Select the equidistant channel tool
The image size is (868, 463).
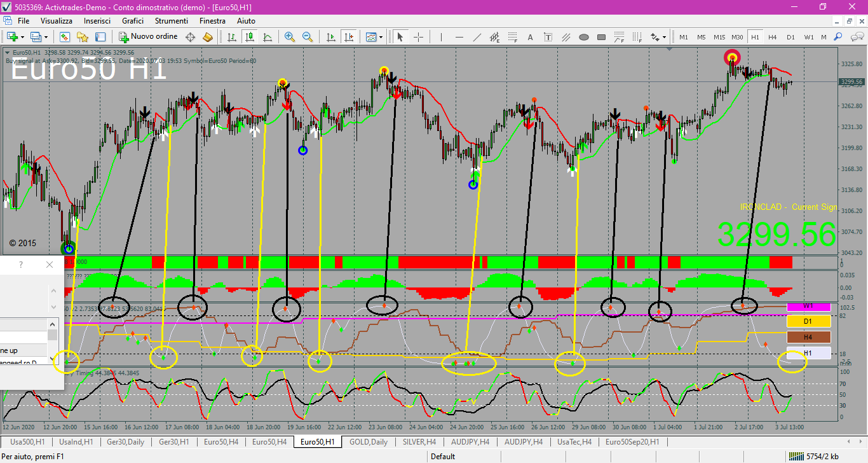tap(495, 37)
